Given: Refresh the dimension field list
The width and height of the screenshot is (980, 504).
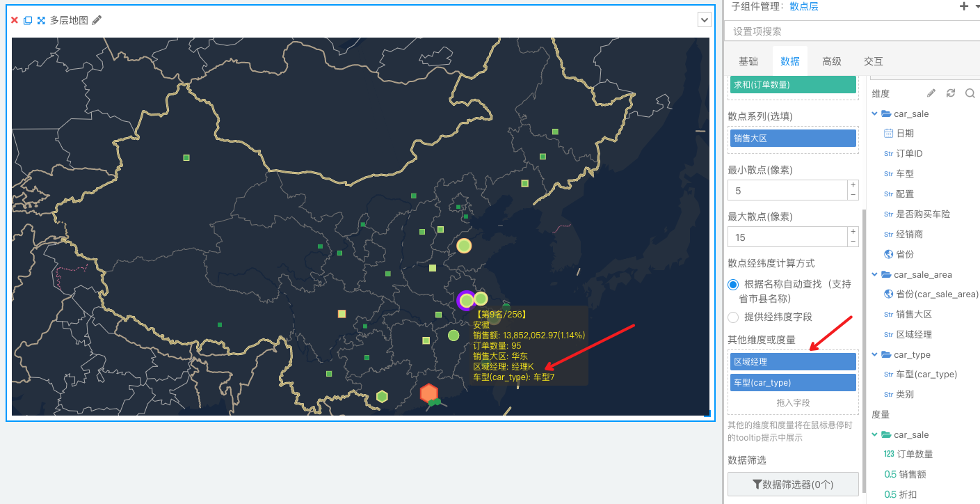Looking at the screenshot, I should coord(951,93).
